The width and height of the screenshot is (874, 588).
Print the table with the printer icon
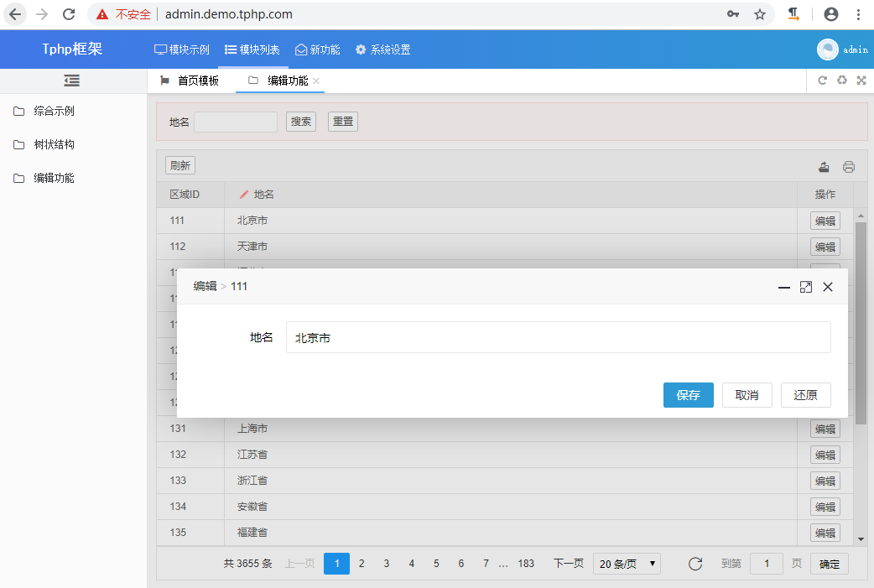849,167
